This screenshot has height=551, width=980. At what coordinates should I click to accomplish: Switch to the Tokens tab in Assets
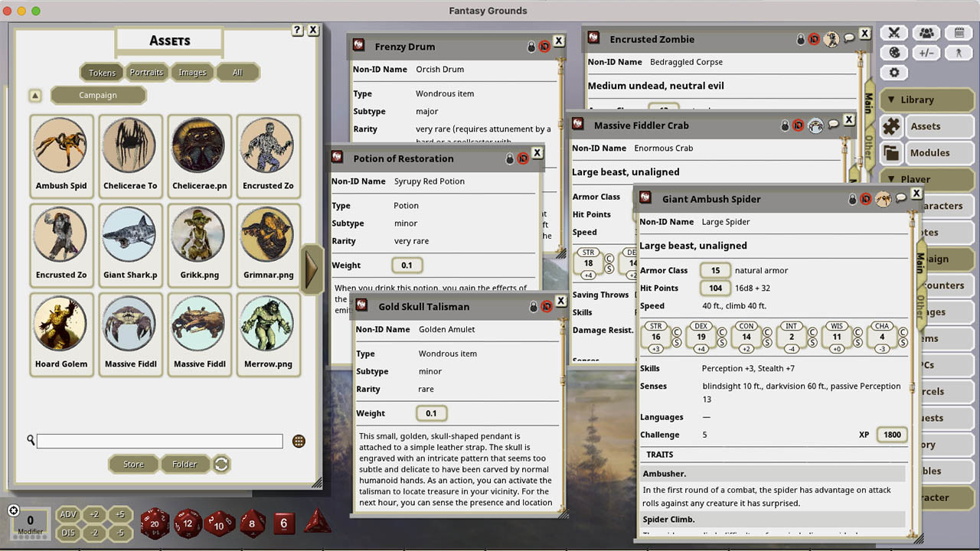click(x=101, y=72)
